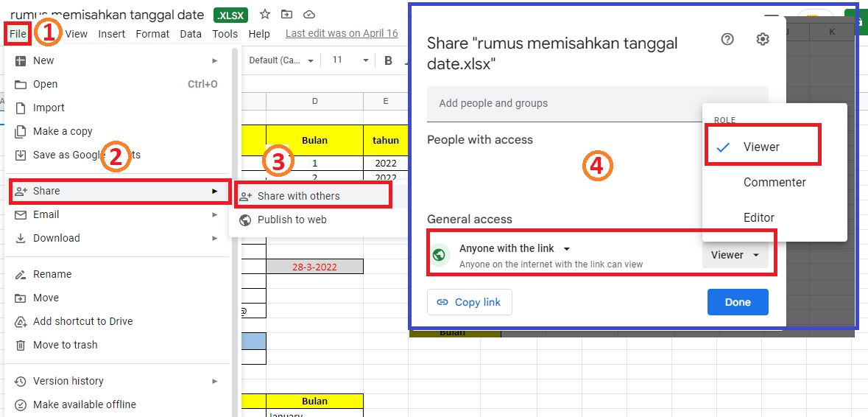Expand the Version history submenu

[x=117, y=381]
